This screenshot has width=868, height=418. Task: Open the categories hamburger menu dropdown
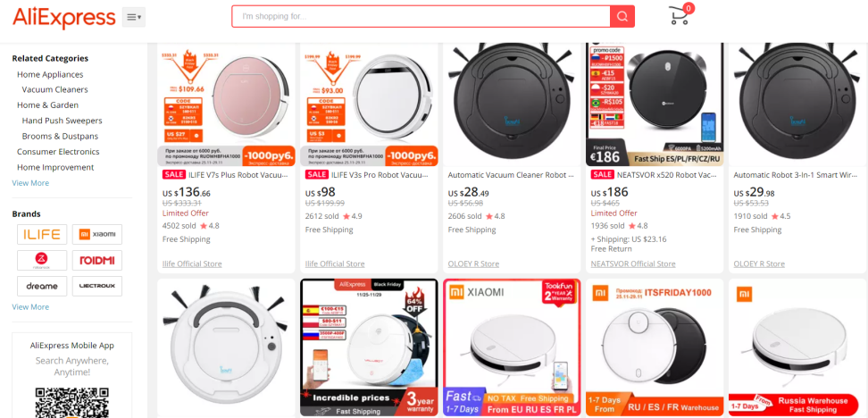[134, 17]
